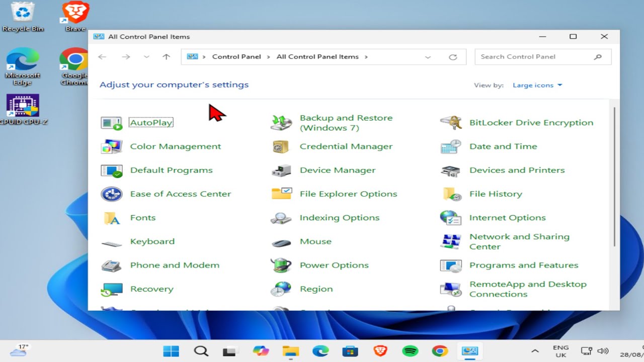Select the All Control Panel Items breadcrumb
Viewport: 644px width, 362px height.
click(317, 57)
